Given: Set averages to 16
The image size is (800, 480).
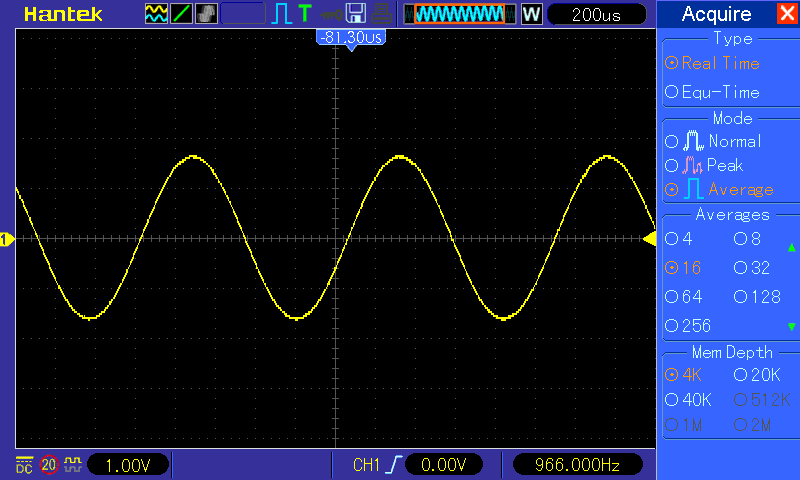Looking at the screenshot, I should [683, 268].
